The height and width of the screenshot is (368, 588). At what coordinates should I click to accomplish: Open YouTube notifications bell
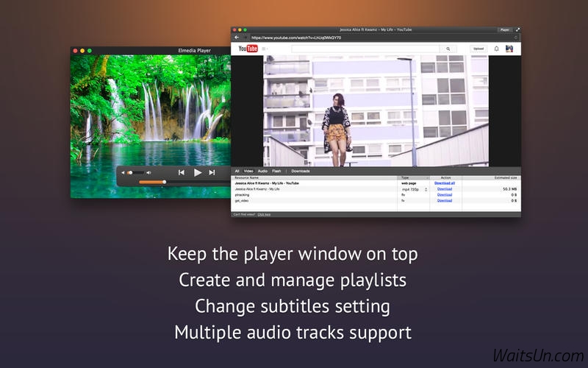(497, 49)
